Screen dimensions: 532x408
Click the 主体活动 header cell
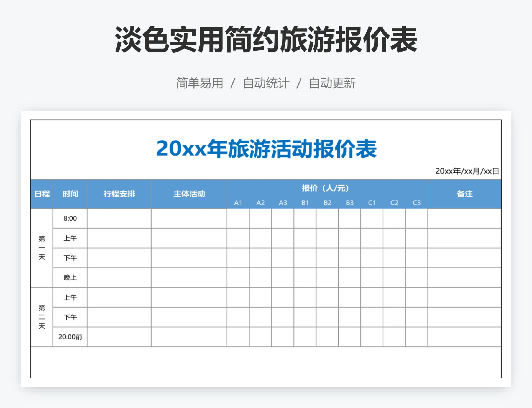click(189, 194)
